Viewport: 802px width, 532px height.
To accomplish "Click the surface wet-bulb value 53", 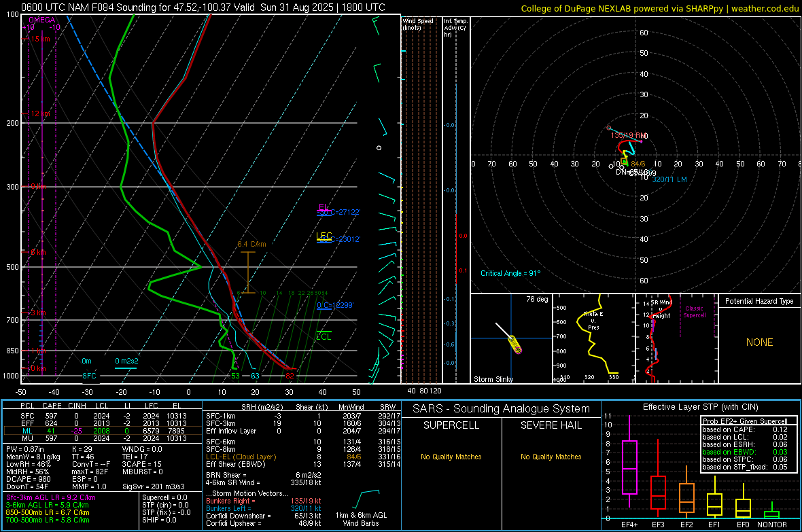I will click(235, 376).
